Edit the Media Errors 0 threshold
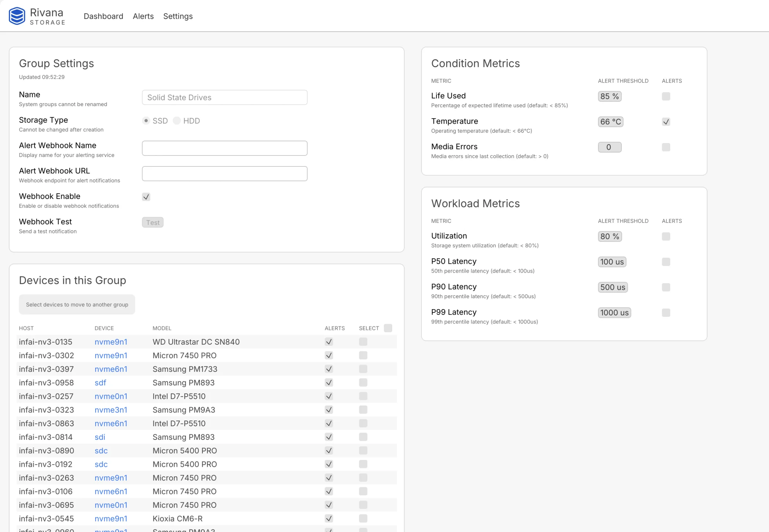The width and height of the screenshot is (769, 532). pyautogui.click(x=610, y=147)
